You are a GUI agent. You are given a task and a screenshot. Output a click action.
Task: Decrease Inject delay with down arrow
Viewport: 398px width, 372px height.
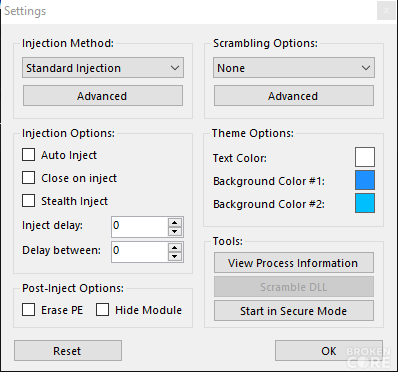tap(175, 231)
